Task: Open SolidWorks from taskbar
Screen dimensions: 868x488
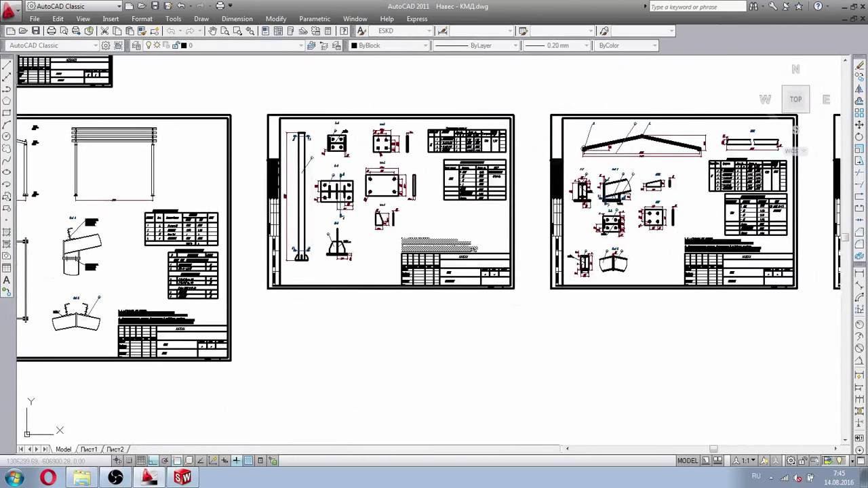Action: [182, 478]
